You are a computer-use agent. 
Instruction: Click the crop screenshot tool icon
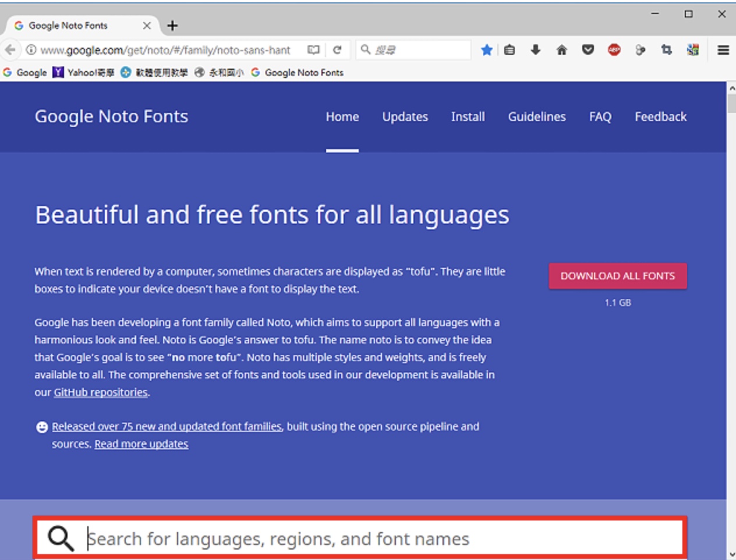(667, 50)
